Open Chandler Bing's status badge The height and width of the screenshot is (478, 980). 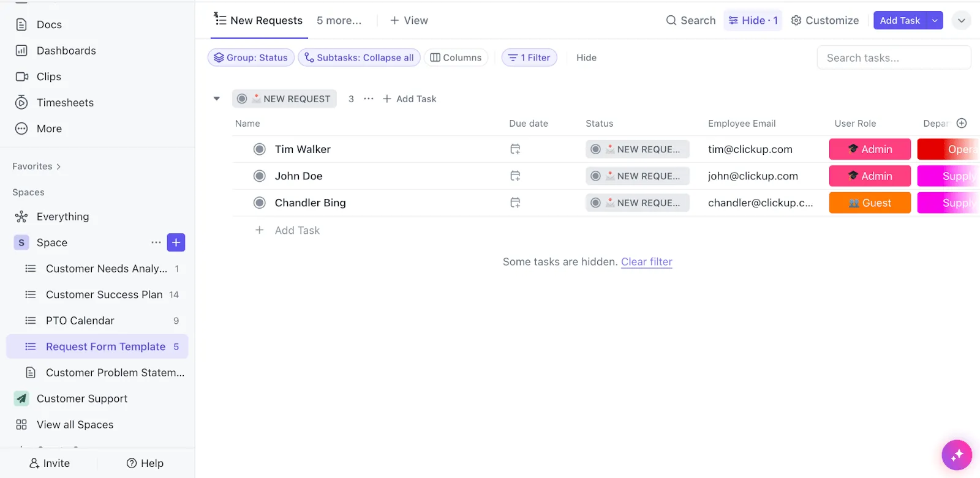[638, 203]
